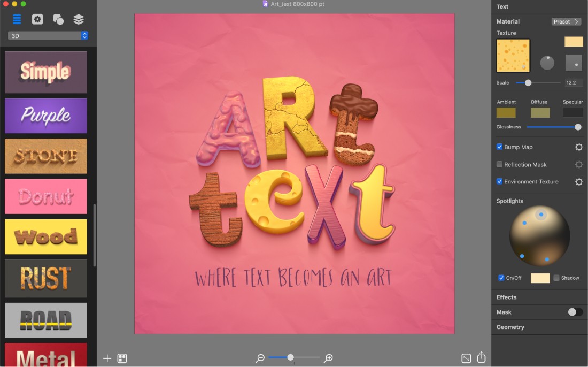Open the styles list tab icon
The width and height of the screenshot is (588, 367).
coord(17,19)
